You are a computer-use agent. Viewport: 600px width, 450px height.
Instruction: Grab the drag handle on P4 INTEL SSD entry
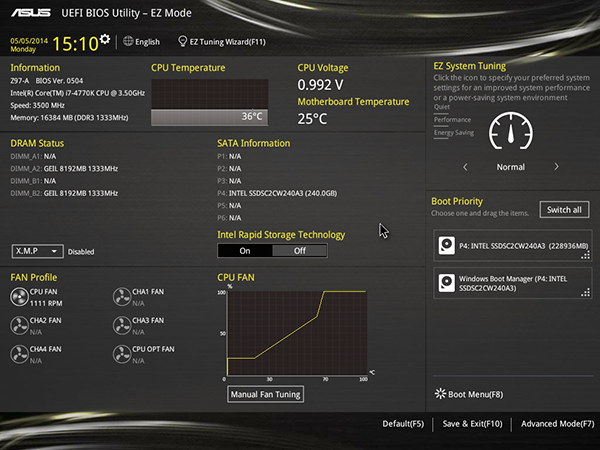(585, 255)
